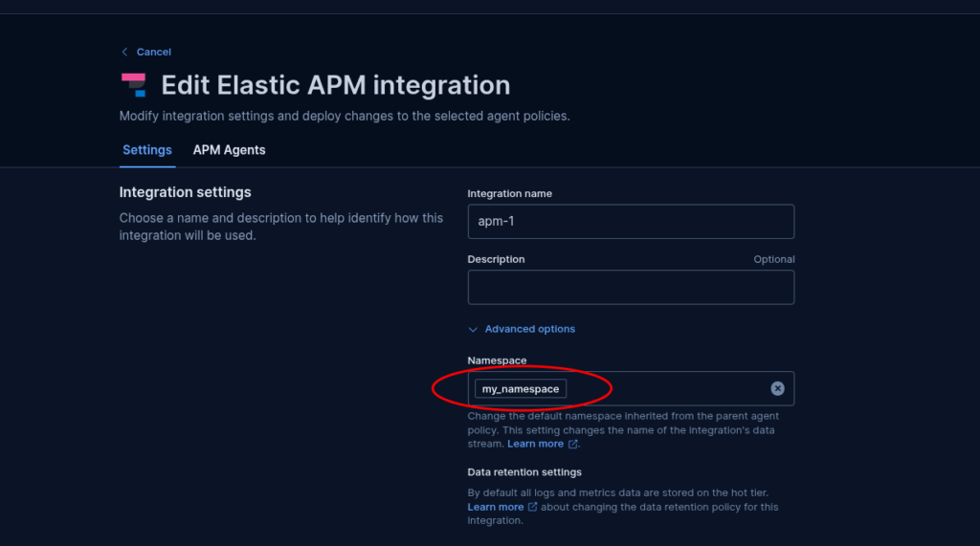Click the Data retention settings heading
The width and height of the screenshot is (980, 546).
click(523, 472)
